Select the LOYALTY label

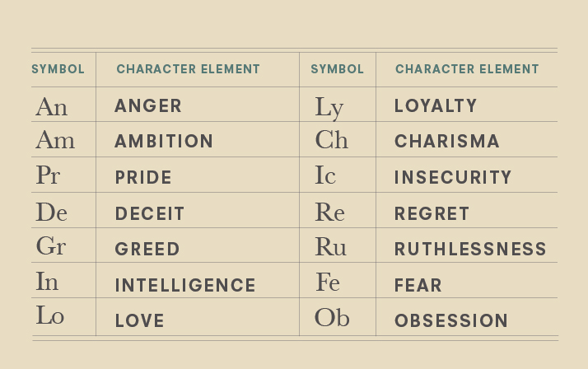coord(436,106)
